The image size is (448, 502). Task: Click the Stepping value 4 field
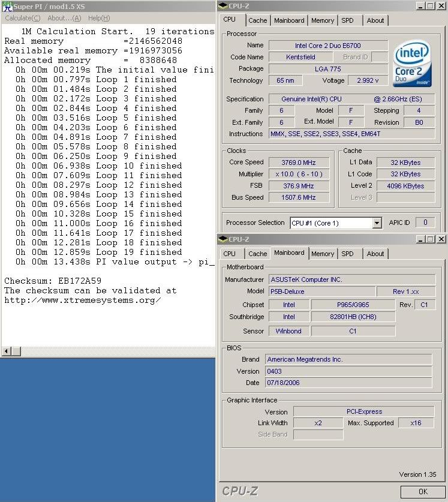419,110
